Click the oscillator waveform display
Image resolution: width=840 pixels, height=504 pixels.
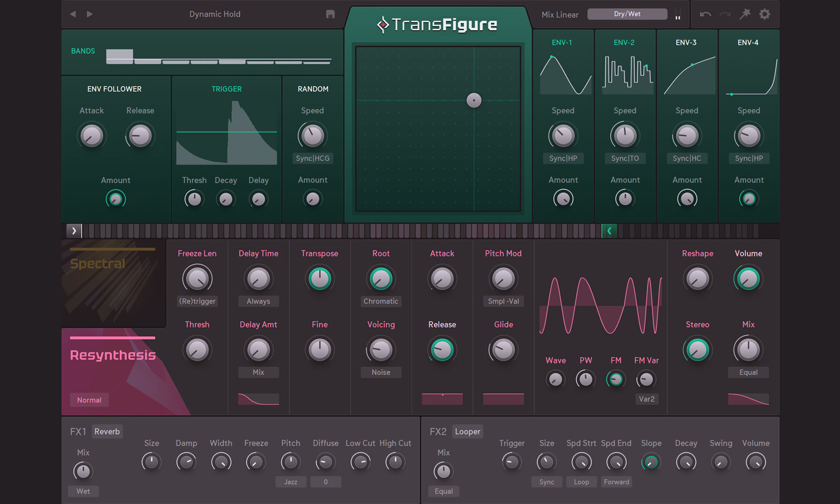[601, 306]
